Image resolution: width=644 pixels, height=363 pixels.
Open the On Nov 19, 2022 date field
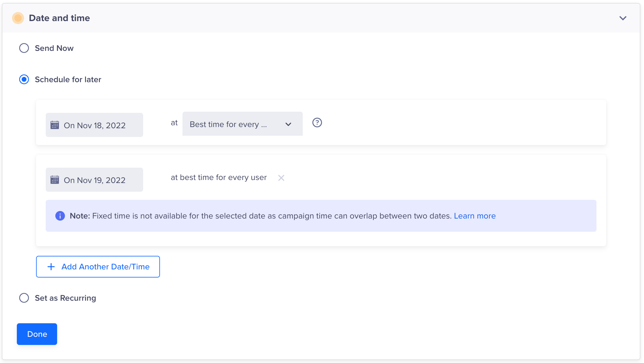(x=94, y=180)
